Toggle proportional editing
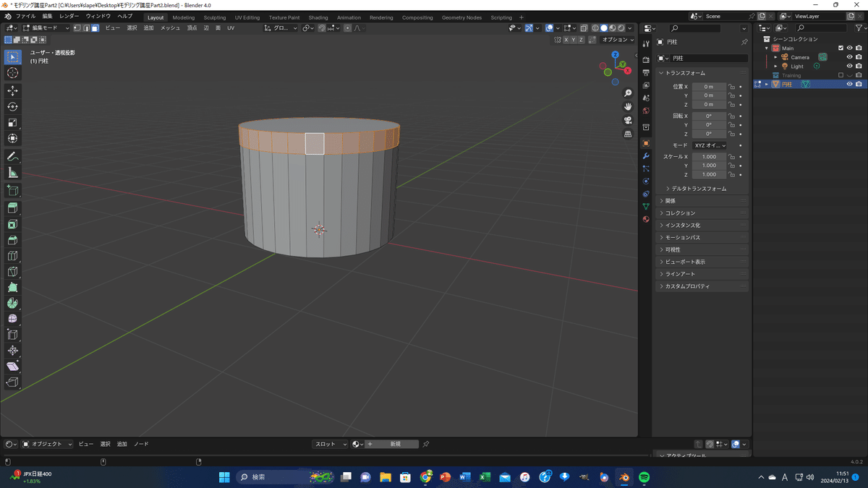This screenshot has height=488, width=868. click(x=348, y=28)
